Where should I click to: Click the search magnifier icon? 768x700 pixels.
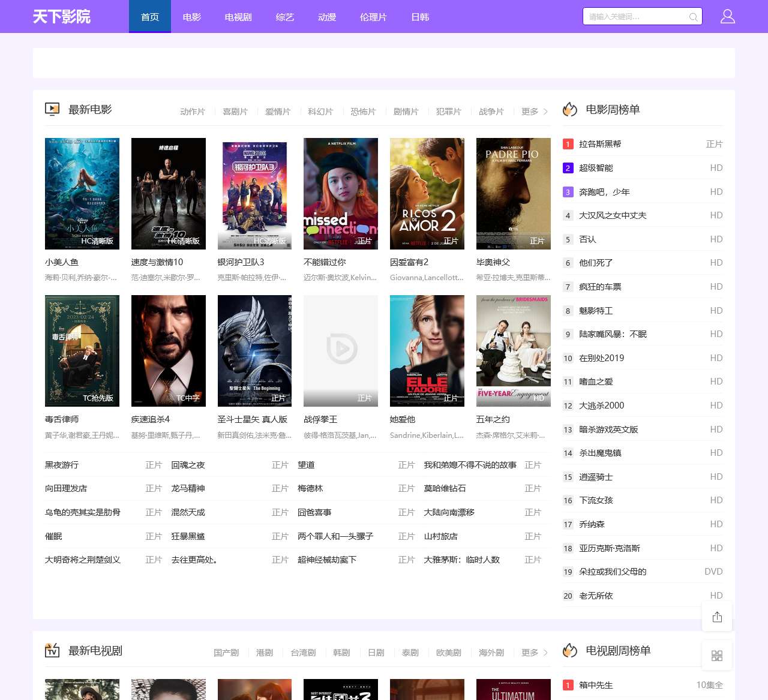tap(693, 17)
